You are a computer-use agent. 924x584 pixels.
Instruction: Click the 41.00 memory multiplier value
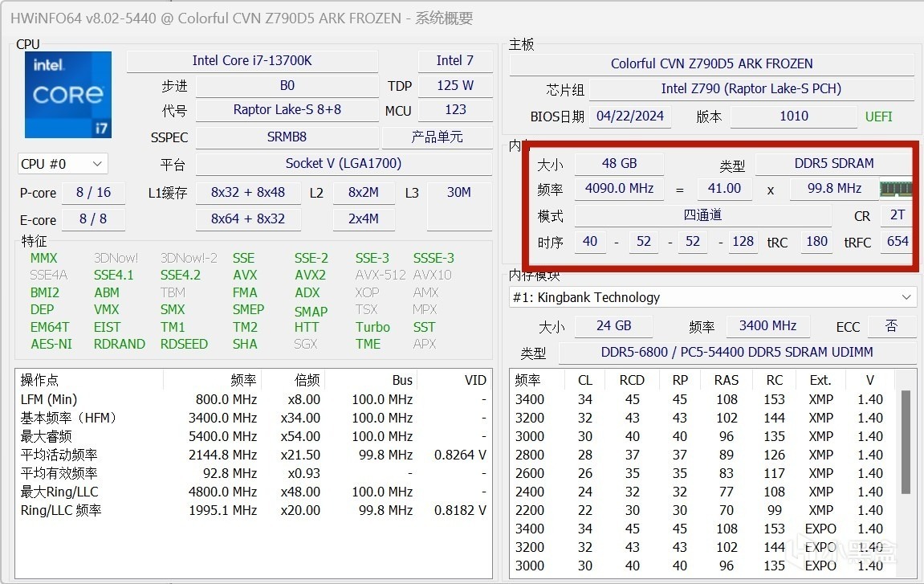724,189
